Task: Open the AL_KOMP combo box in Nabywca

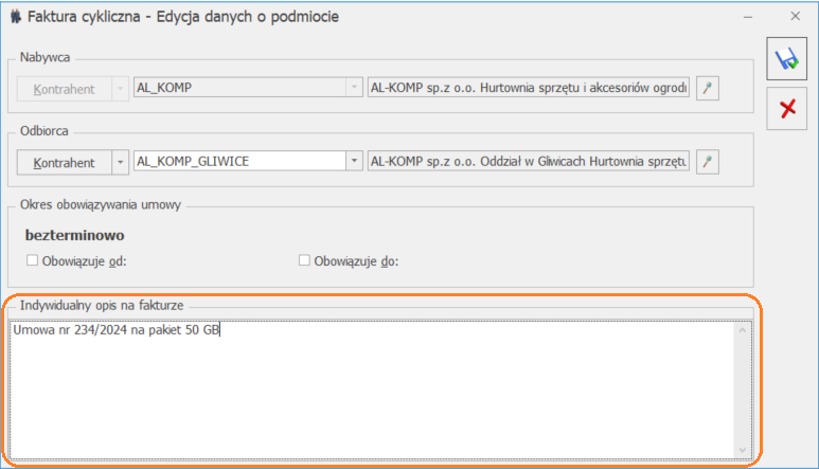Action: pos(353,89)
